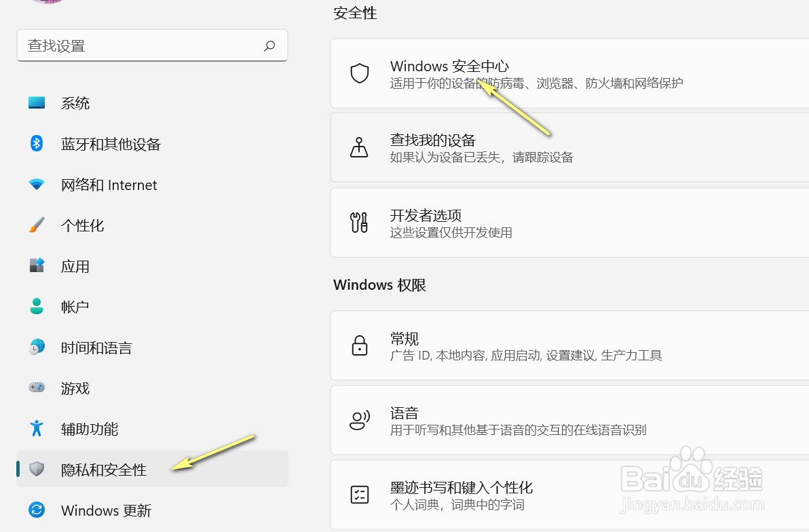Screen dimensions: 809x532
Task: Open Windows 安全中心 card
Action: tap(569, 73)
